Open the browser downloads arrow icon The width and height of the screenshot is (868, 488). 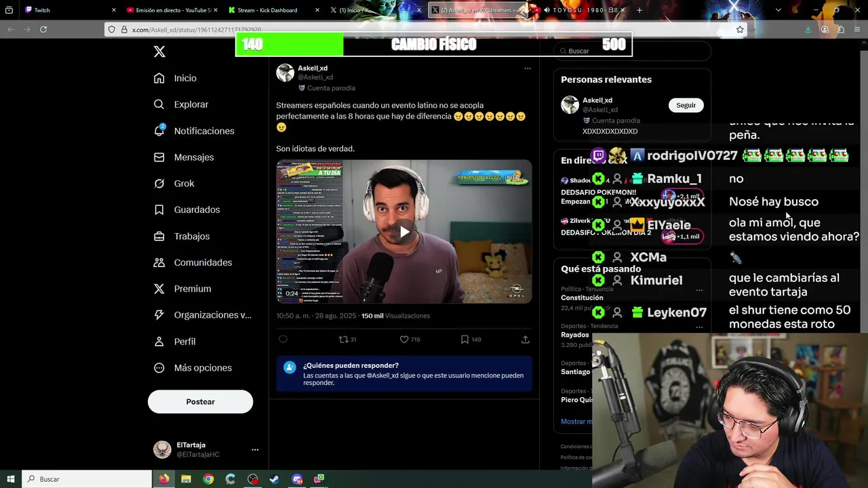tap(808, 29)
